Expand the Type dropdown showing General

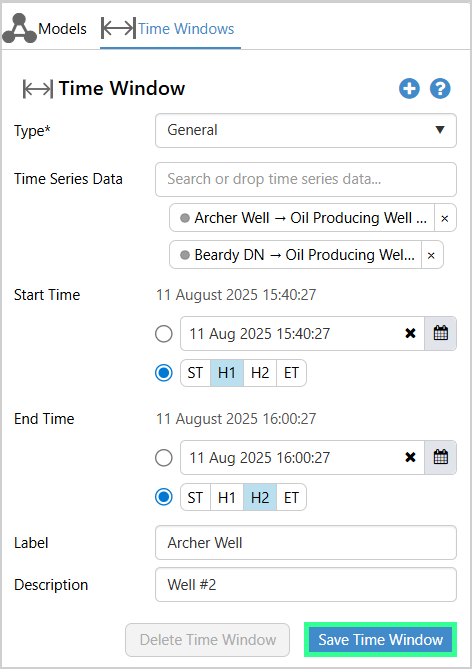[306, 130]
